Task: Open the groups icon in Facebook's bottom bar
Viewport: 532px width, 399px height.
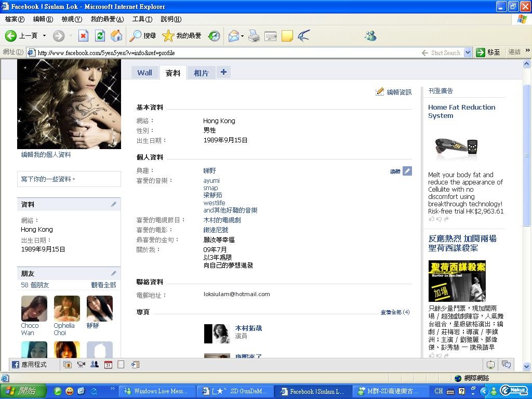Action: tap(95, 365)
